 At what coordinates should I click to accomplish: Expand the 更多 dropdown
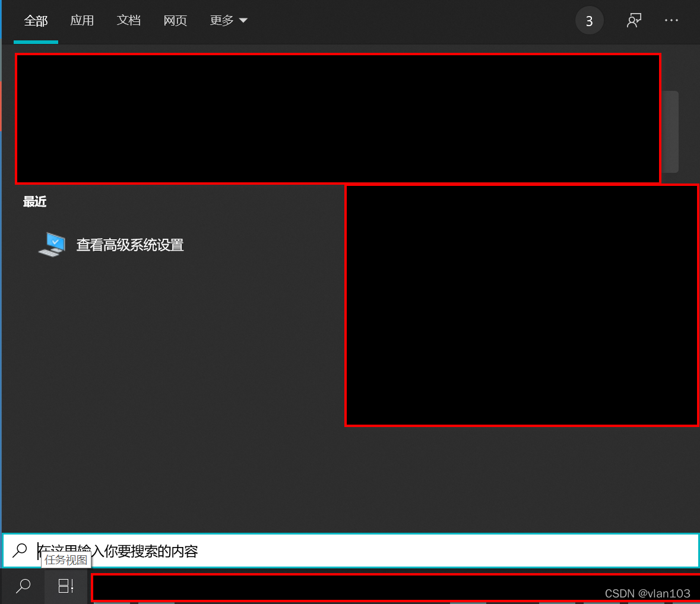[228, 20]
